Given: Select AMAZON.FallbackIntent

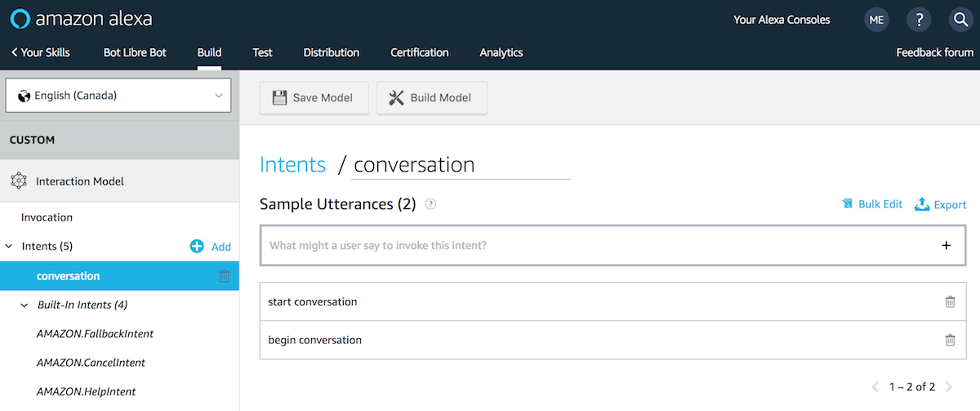Looking at the screenshot, I should pyautogui.click(x=95, y=333).
